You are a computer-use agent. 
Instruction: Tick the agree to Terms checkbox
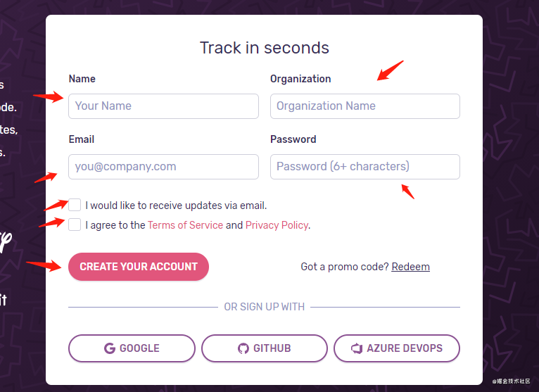click(x=75, y=225)
